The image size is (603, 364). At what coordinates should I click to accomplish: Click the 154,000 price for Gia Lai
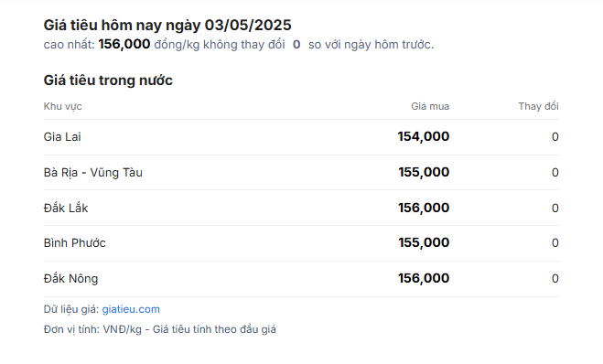[x=424, y=137]
